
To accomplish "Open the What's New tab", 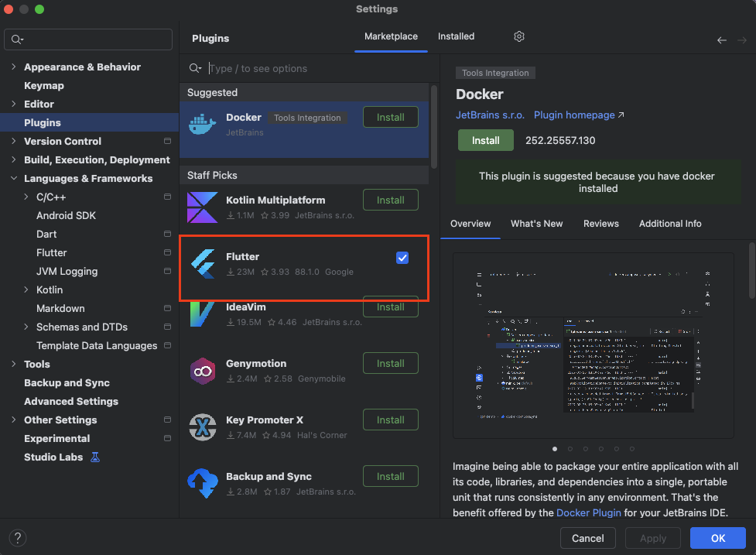I will click(x=536, y=224).
